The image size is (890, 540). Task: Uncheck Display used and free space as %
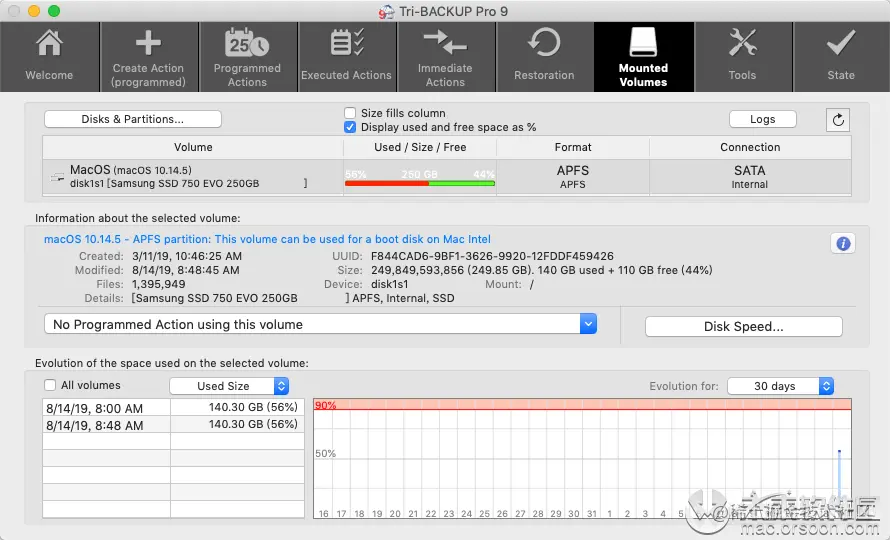click(x=350, y=127)
